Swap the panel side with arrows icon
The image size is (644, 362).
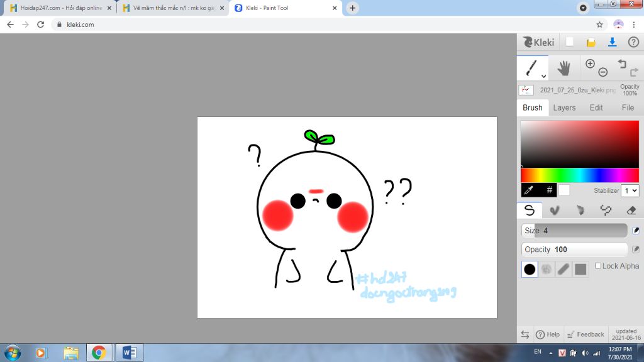coord(525,334)
